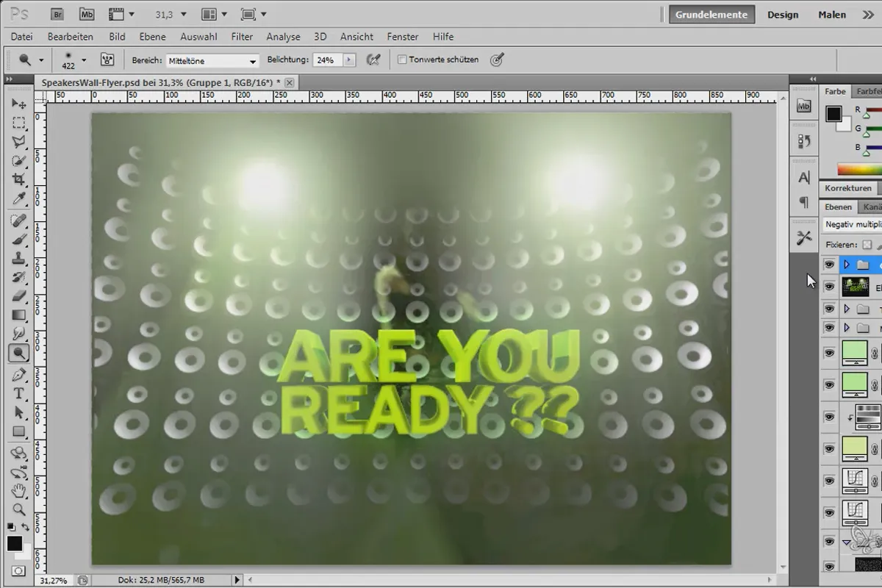Image resolution: width=882 pixels, height=588 pixels.
Task: Open the Belichtung slider arrow
Action: coord(349,60)
